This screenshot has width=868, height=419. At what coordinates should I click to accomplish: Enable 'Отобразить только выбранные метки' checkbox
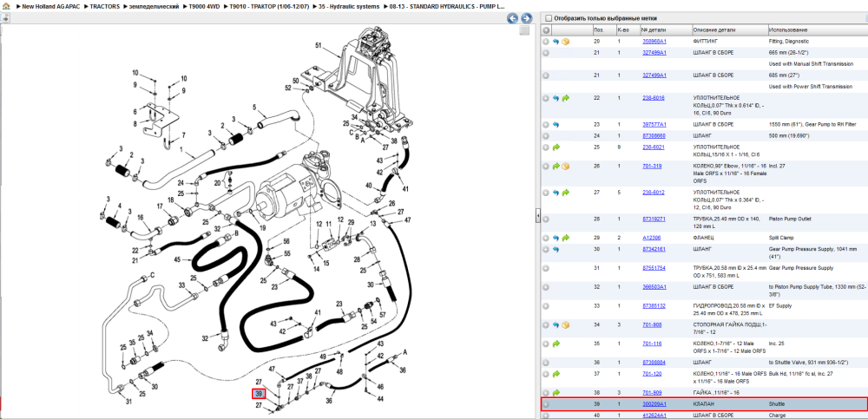[x=549, y=17]
